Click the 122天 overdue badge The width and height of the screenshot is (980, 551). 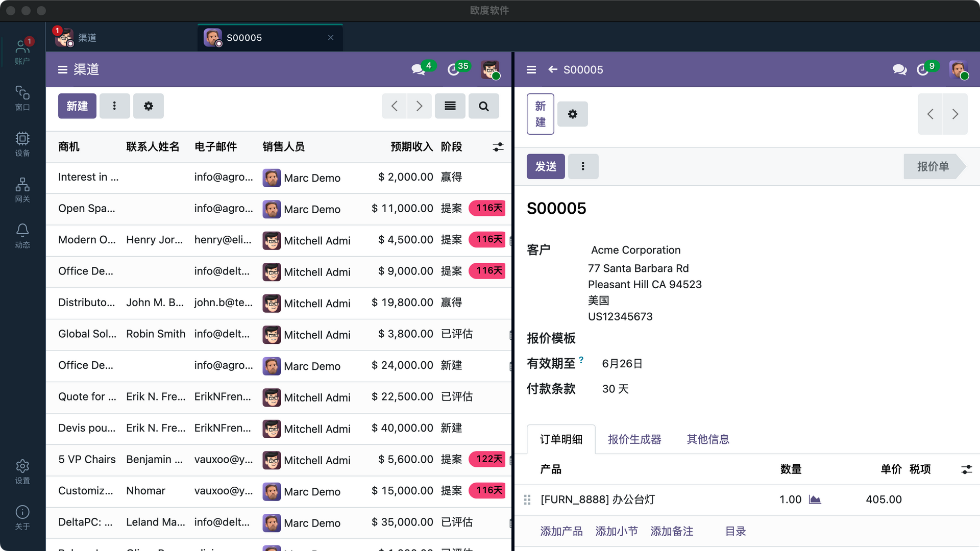(487, 459)
